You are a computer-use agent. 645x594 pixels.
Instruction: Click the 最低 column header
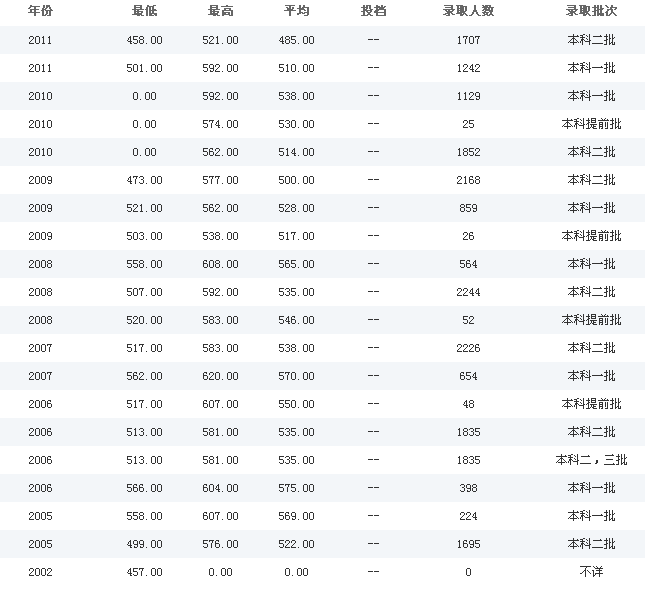(144, 11)
